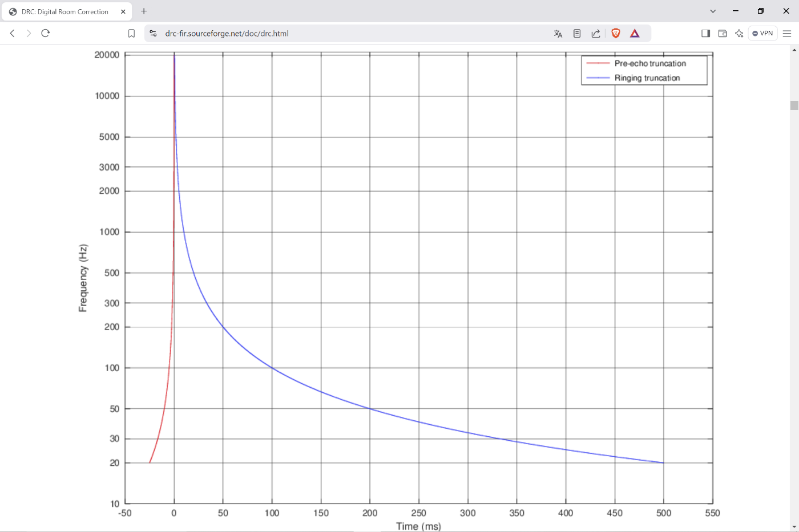Close the DRC: Digital Room Correction tab
The height and width of the screenshot is (532, 799).
pyautogui.click(x=123, y=11)
